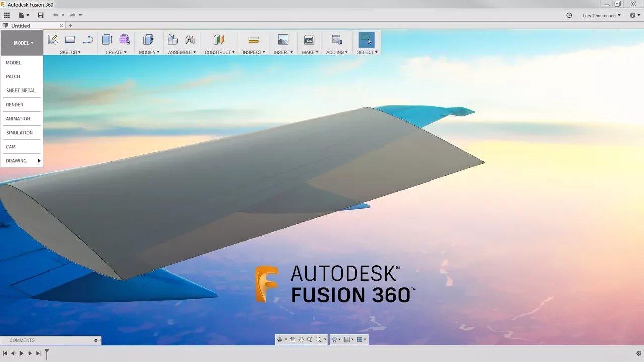This screenshot has height=362, width=644.
Task: Save the document with the floppy icon
Action: click(x=41, y=15)
